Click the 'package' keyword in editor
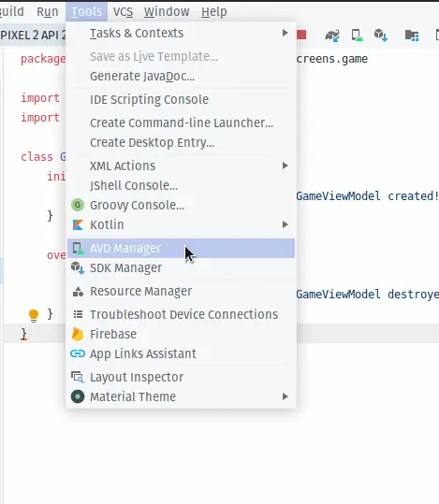The width and height of the screenshot is (439, 504). tap(43, 59)
